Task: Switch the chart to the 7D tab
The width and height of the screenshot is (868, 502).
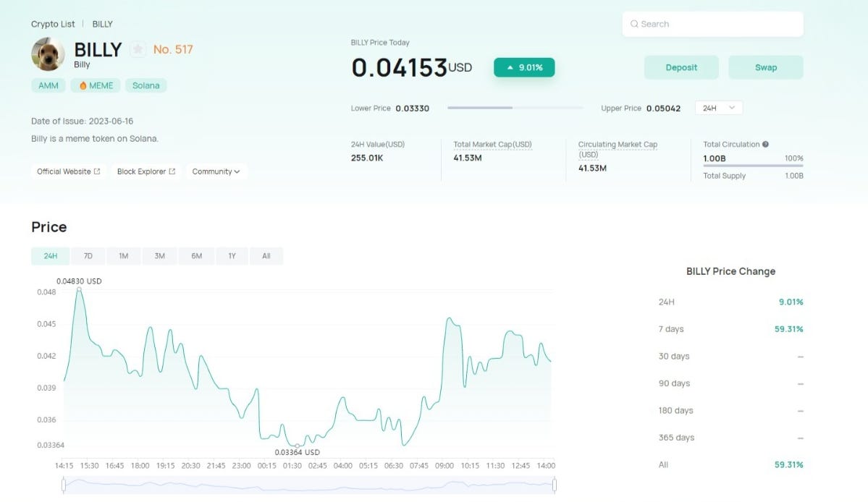Action: coord(88,255)
